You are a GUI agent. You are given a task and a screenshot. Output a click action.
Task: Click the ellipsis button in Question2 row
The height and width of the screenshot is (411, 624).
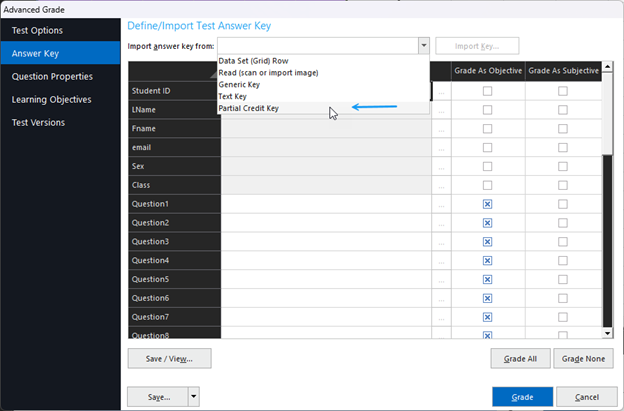click(441, 223)
